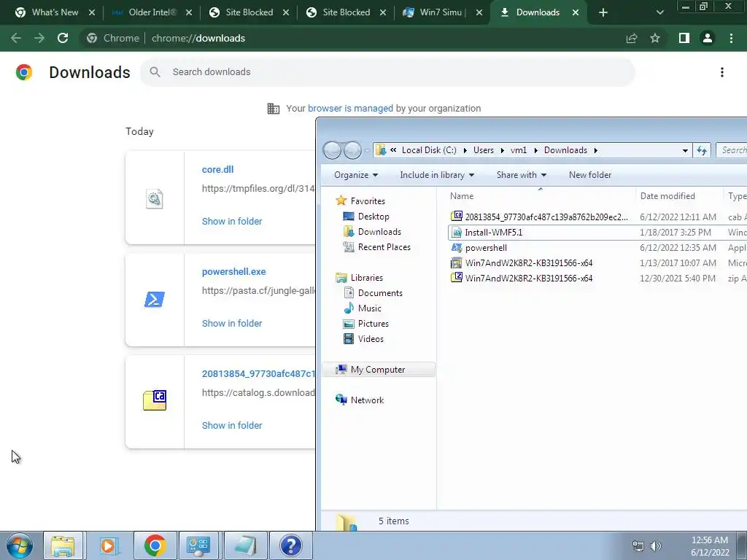Open powershell.exe download link
Viewport: 747px width, 560px height.
[234, 272]
